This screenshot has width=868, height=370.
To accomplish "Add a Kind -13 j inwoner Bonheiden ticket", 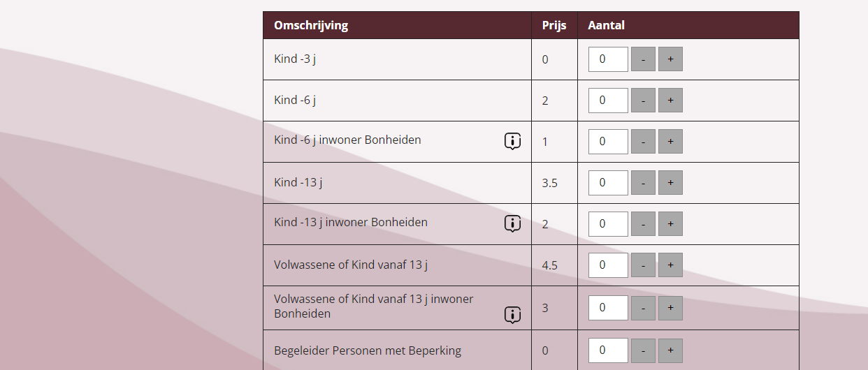I will (670, 224).
